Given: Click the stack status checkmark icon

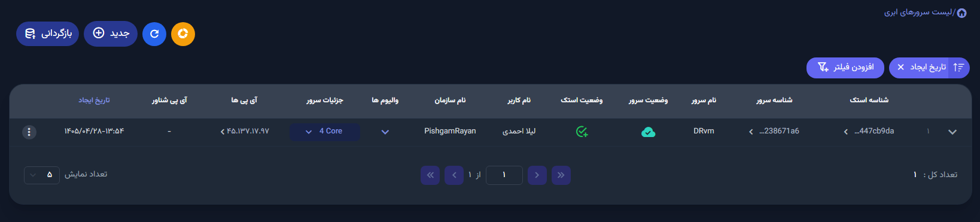Looking at the screenshot, I should pos(582,132).
